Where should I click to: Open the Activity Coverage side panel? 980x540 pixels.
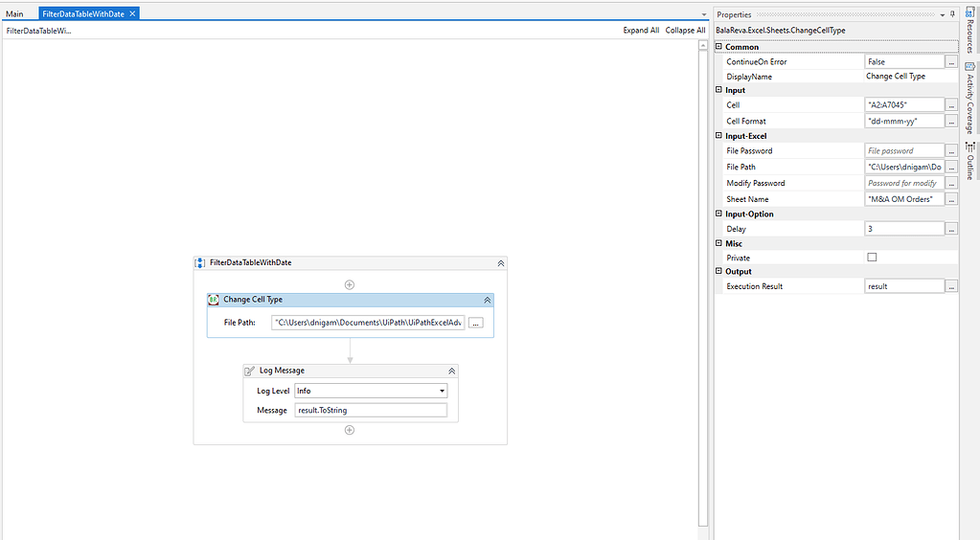point(970,98)
